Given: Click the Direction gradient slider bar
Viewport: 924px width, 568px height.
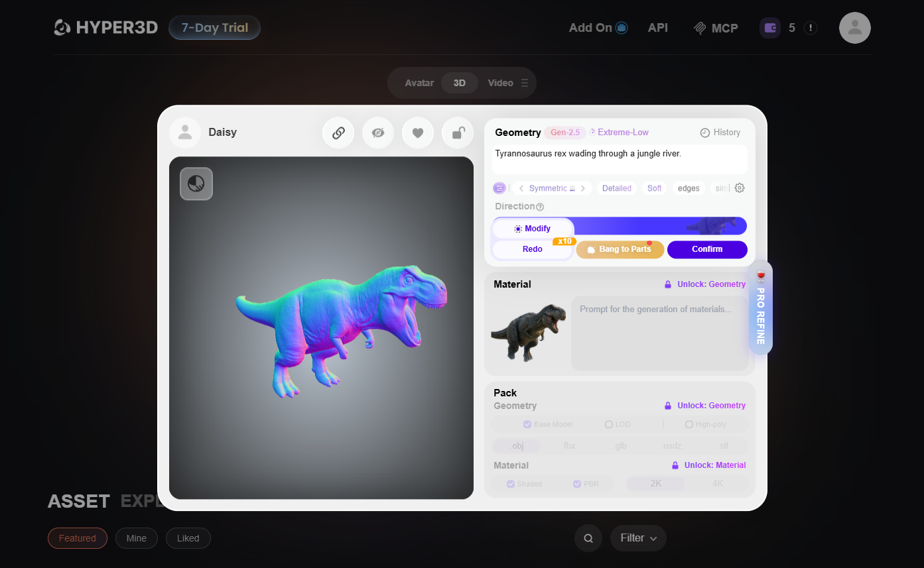Looking at the screenshot, I should pyautogui.click(x=660, y=226).
